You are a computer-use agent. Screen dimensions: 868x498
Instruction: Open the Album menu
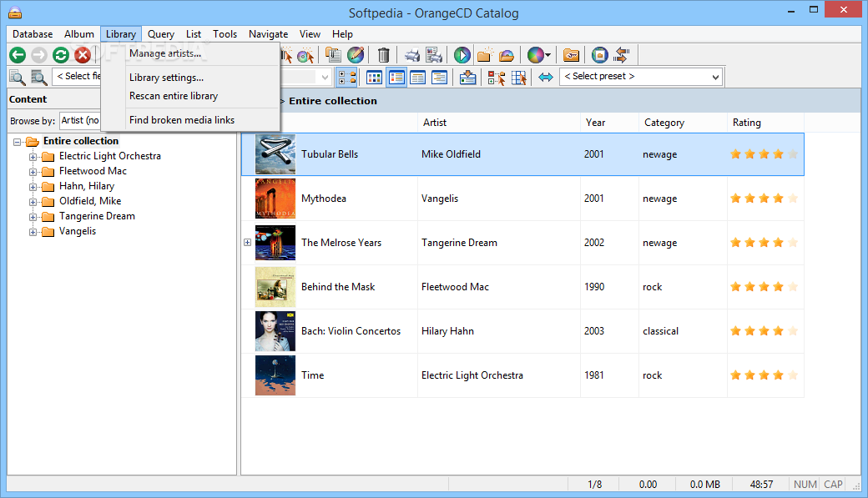[79, 34]
